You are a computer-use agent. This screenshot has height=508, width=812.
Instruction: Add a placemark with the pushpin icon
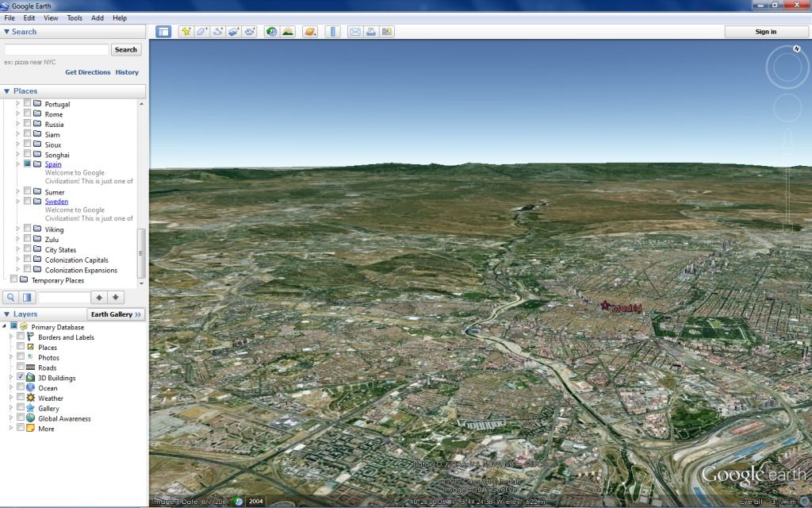pyautogui.click(x=186, y=32)
